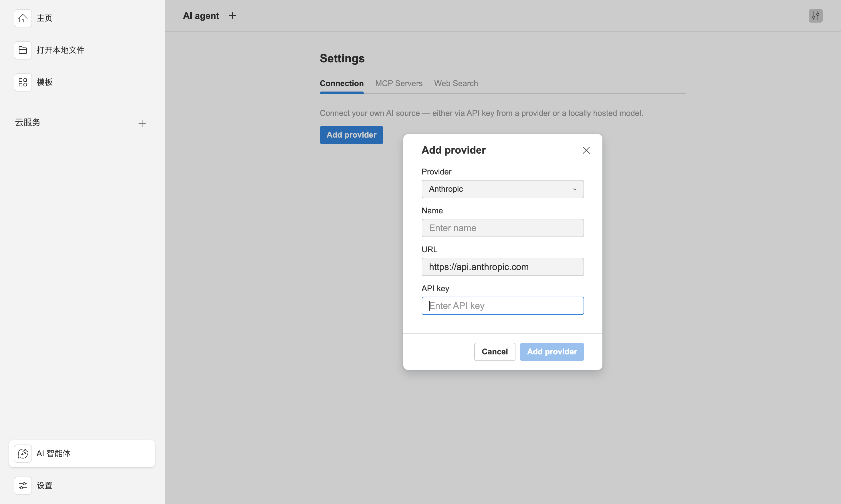Switch to the Web Search tab

[455, 83]
